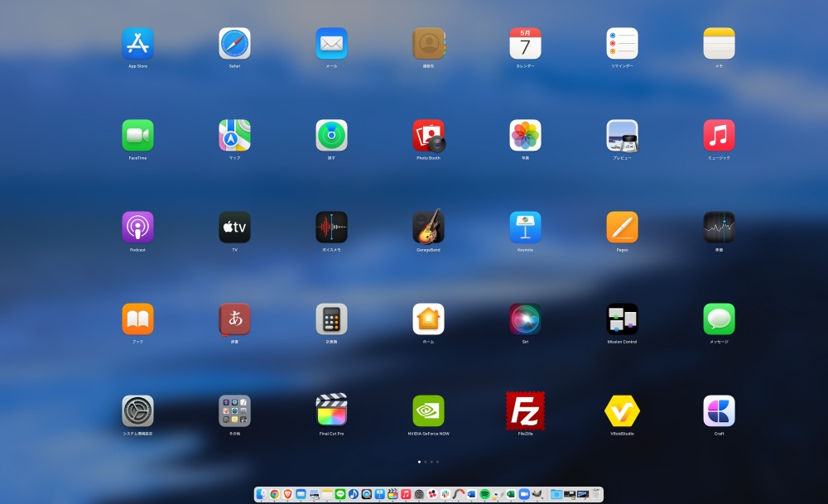This screenshot has height=504, width=828.
Task: Go to the third Launchpad page dot
Action: [431, 462]
